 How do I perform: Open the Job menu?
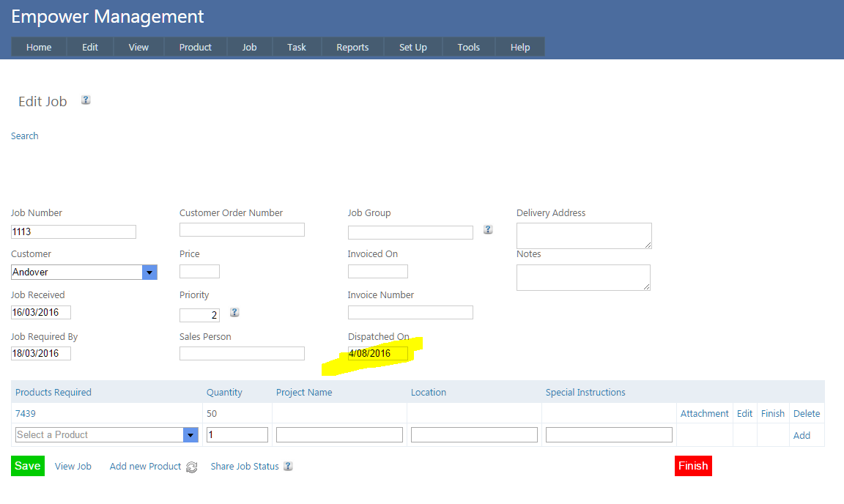point(249,47)
